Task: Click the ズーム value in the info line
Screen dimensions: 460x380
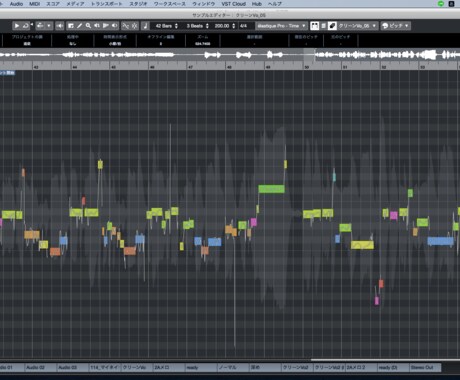Action: (x=202, y=44)
